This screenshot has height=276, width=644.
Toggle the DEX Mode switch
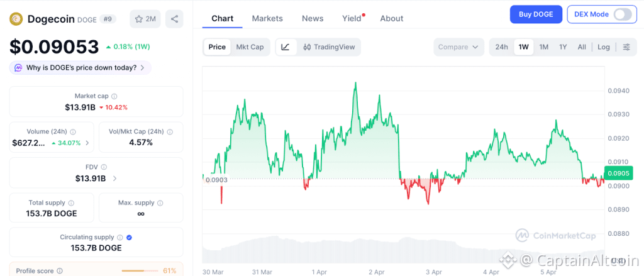click(622, 14)
